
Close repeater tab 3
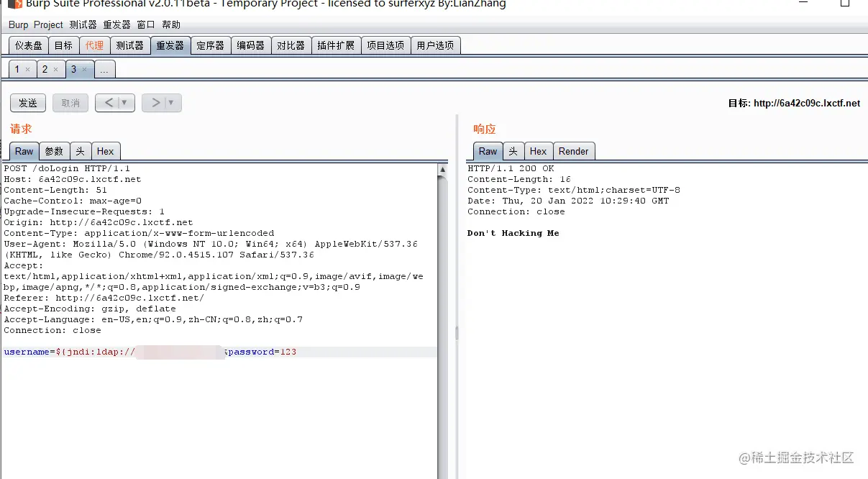point(83,70)
